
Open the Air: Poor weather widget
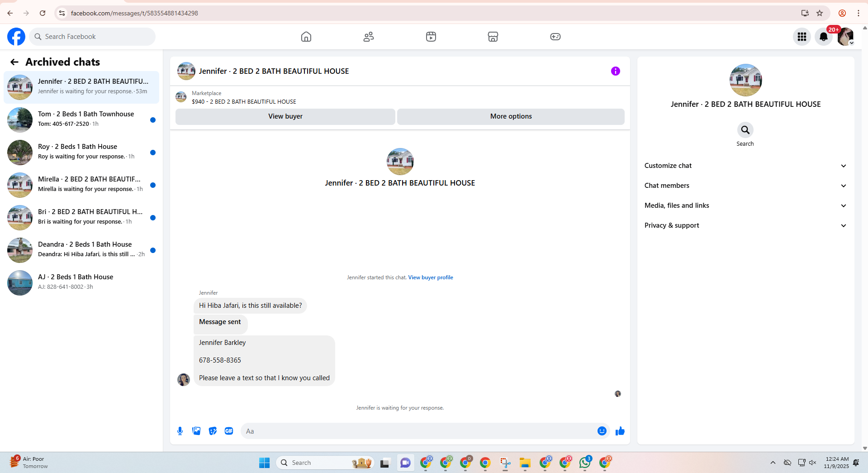(x=28, y=463)
